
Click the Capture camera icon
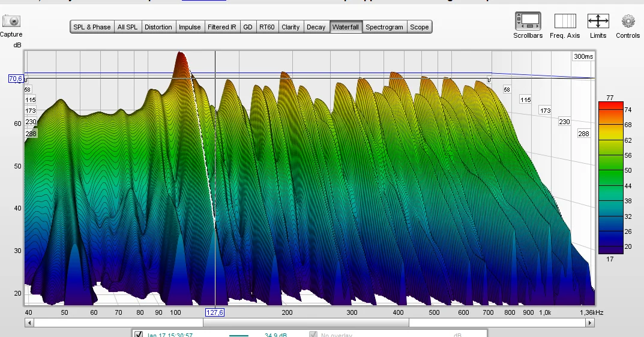(11, 21)
